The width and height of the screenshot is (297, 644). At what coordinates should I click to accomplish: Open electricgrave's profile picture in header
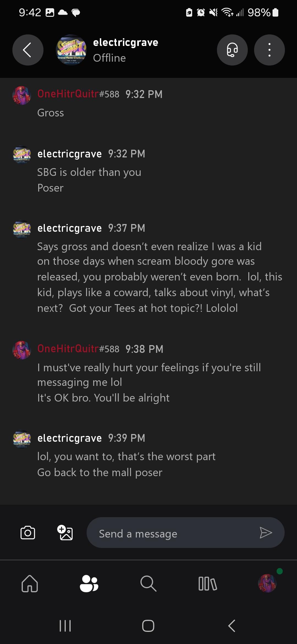(71, 50)
